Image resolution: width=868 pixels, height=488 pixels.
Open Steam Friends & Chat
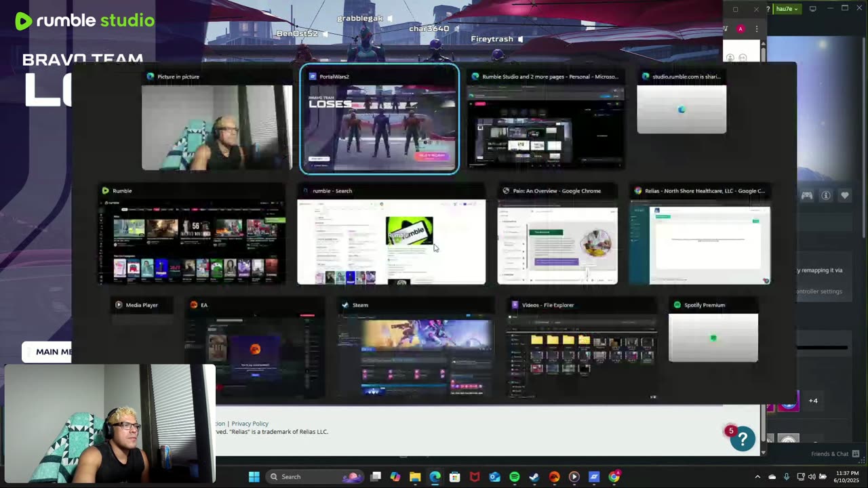pyautogui.click(x=835, y=454)
